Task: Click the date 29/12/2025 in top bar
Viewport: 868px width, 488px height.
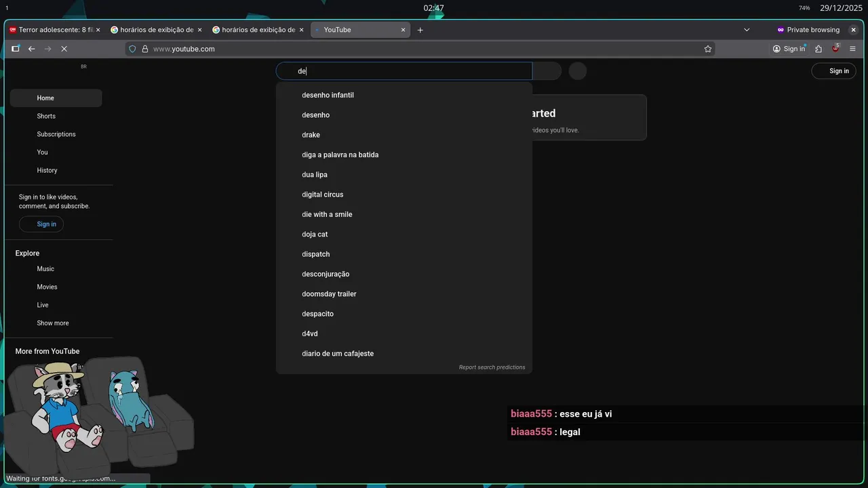Action: pyautogui.click(x=841, y=8)
